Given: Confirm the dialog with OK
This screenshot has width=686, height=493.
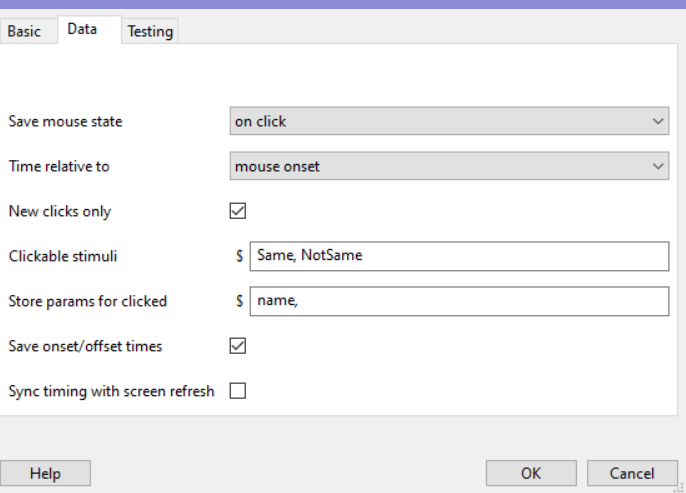Looking at the screenshot, I should click(531, 473).
